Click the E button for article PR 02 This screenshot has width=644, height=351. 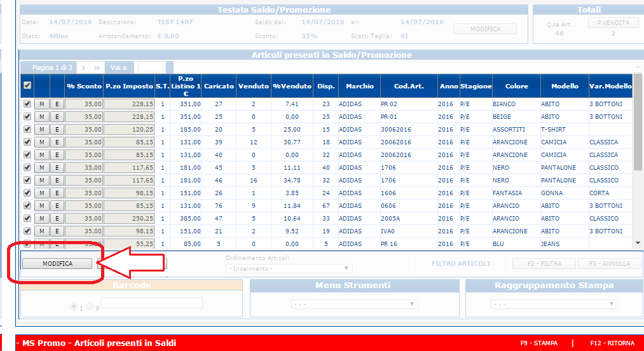pos(57,104)
